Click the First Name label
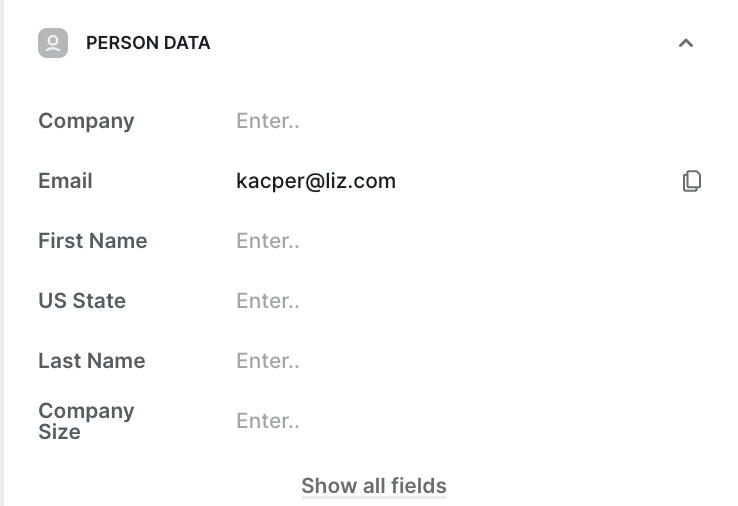The image size is (738, 506). tap(93, 241)
